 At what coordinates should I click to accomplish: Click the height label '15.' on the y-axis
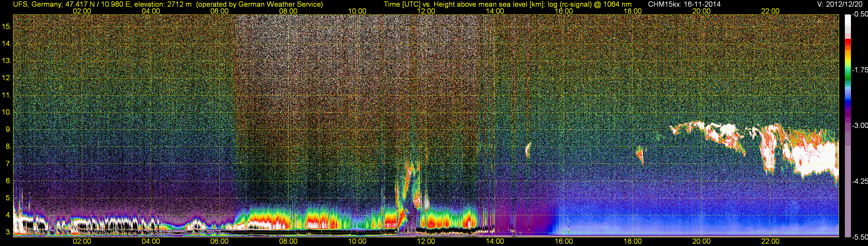pos(7,26)
